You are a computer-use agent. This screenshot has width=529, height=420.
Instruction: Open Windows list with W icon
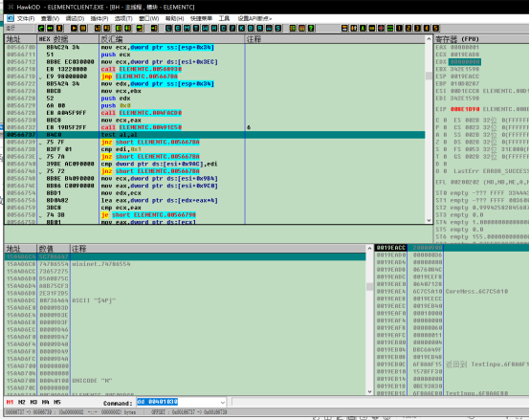[x=205, y=29]
